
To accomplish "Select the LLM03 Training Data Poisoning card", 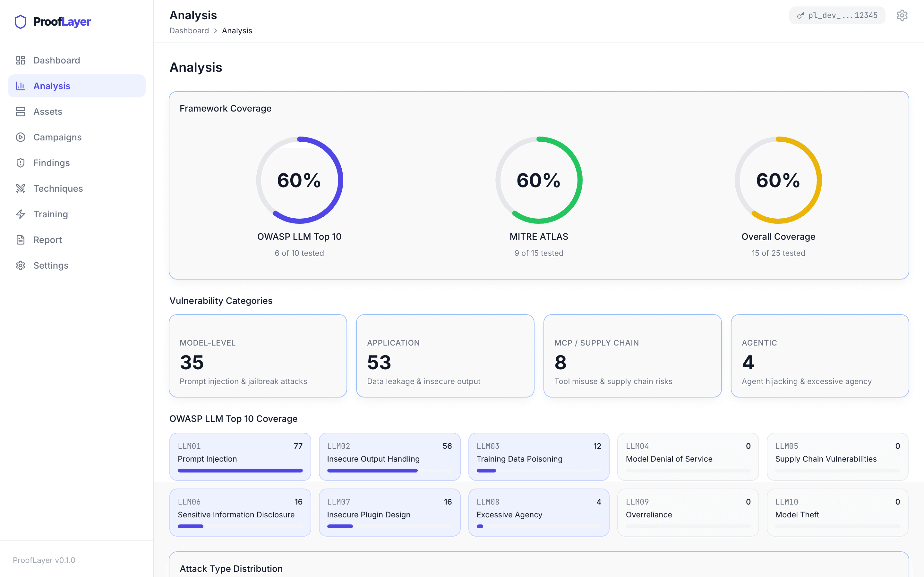I will pos(538,457).
